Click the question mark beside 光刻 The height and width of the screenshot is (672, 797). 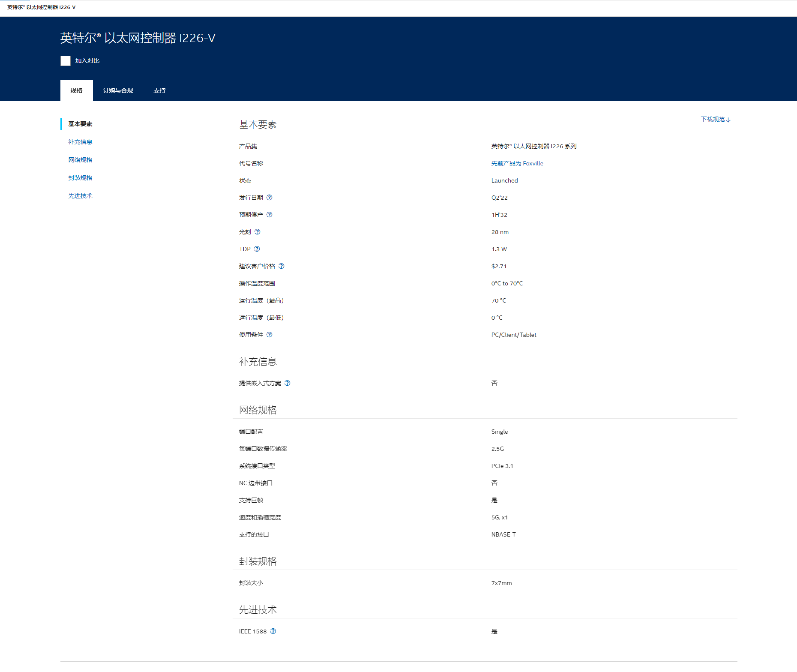pos(258,232)
